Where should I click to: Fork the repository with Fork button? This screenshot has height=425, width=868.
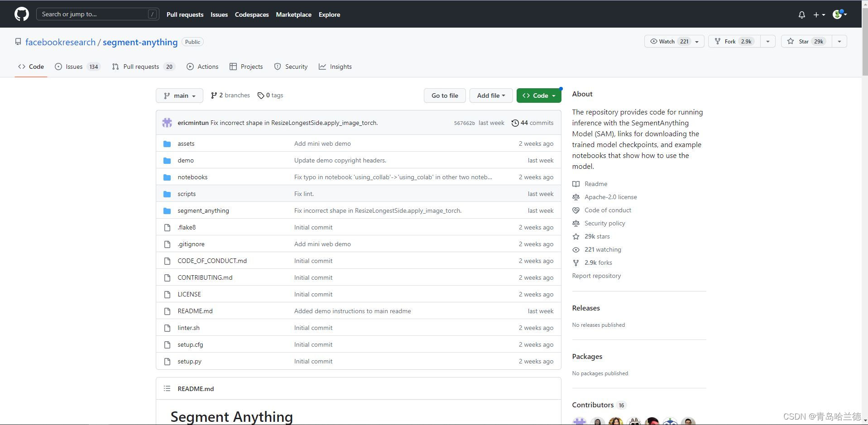point(734,41)
